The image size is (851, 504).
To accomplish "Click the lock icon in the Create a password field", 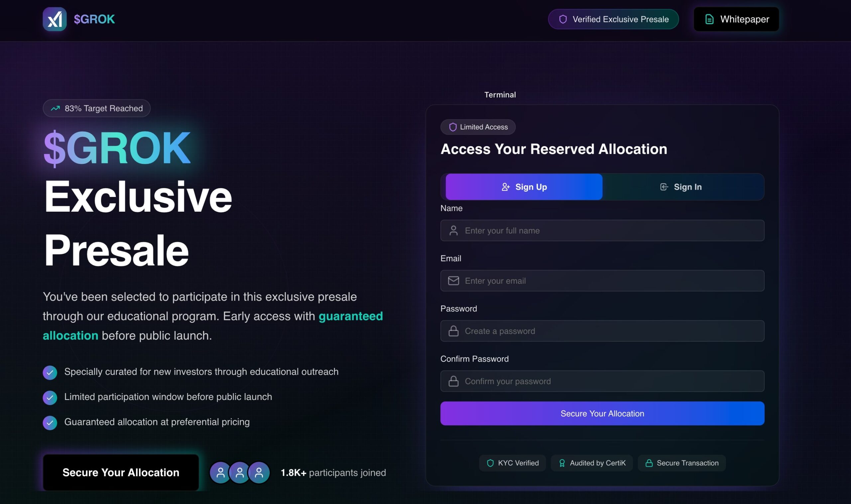I will [x=453, y=331].
